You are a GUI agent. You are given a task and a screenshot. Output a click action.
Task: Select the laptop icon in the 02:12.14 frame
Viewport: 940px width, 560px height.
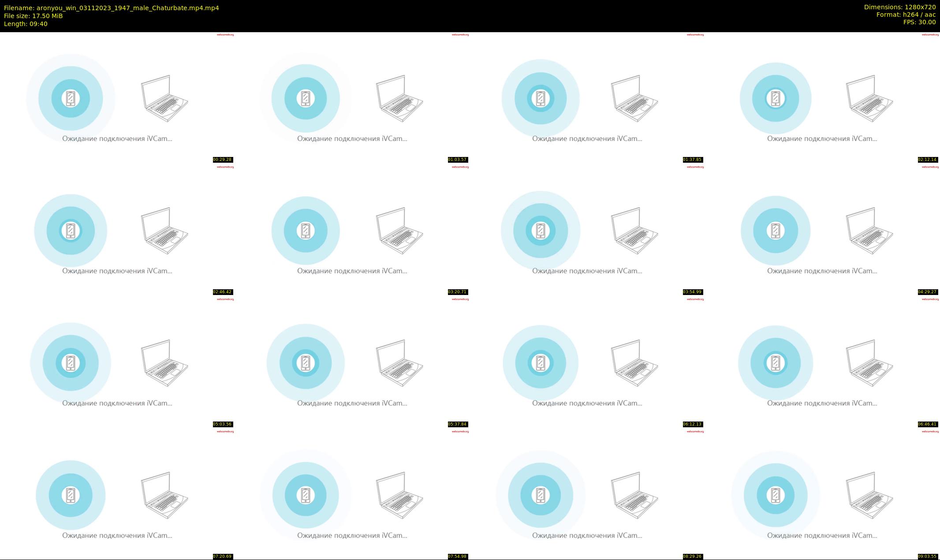[869, 98]
